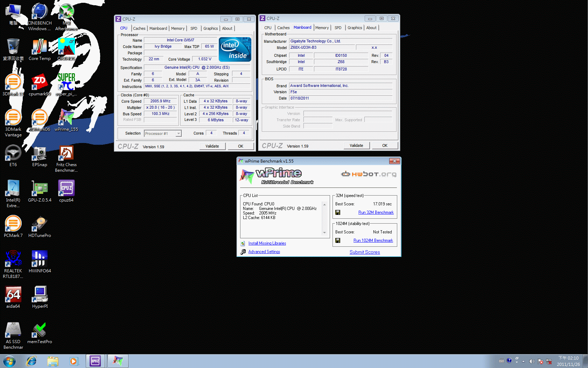Click the volume icon in the system tray

point(532,361)
